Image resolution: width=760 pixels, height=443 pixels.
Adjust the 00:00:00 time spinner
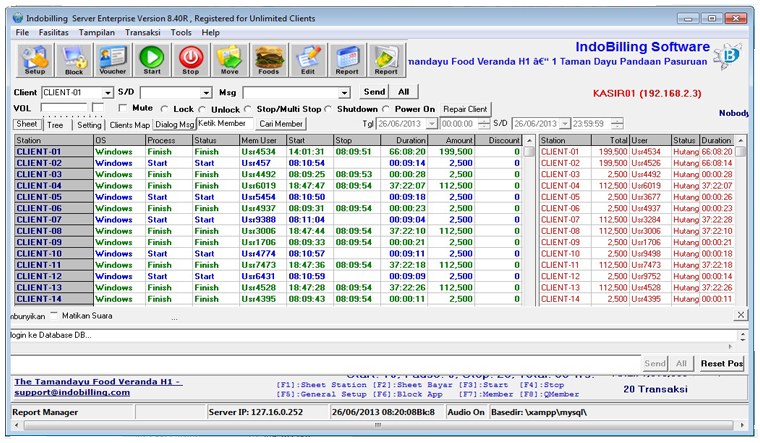pyautogui.click(x=484, y=124)
